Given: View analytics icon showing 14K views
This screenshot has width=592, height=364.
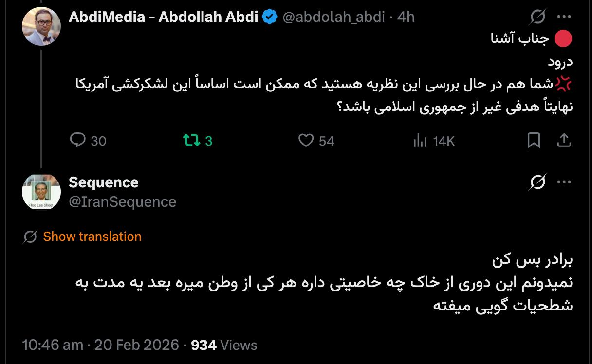Looking at the screenshot, I should (x=420, y=141).
